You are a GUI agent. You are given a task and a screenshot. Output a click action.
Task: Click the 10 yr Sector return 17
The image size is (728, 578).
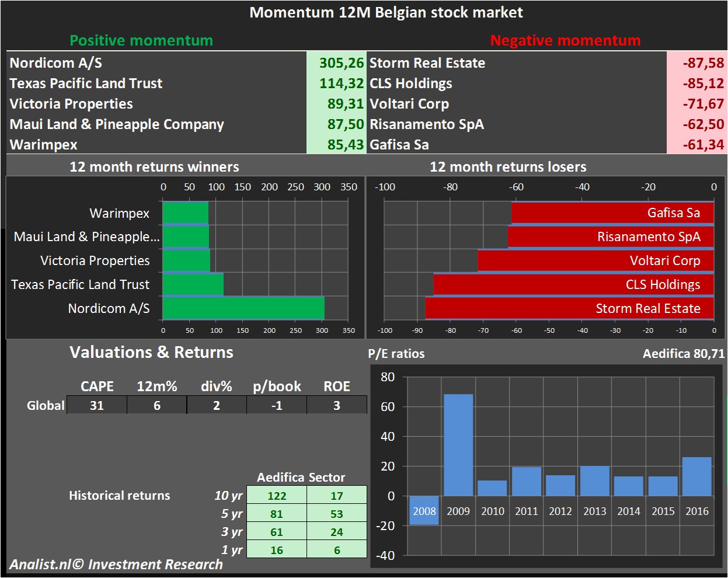(x=337, y=496)
